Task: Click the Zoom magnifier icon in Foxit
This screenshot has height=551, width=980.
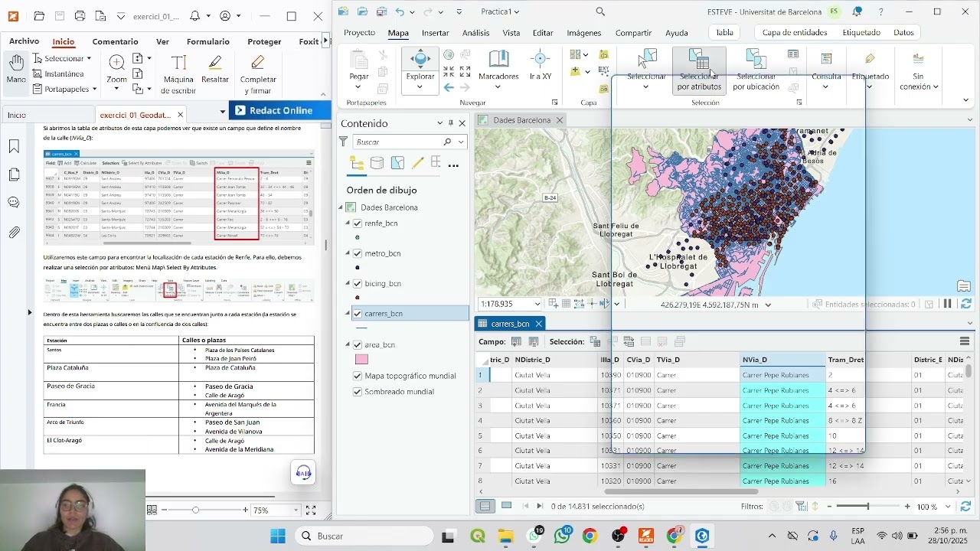Action: click(116, 62)
